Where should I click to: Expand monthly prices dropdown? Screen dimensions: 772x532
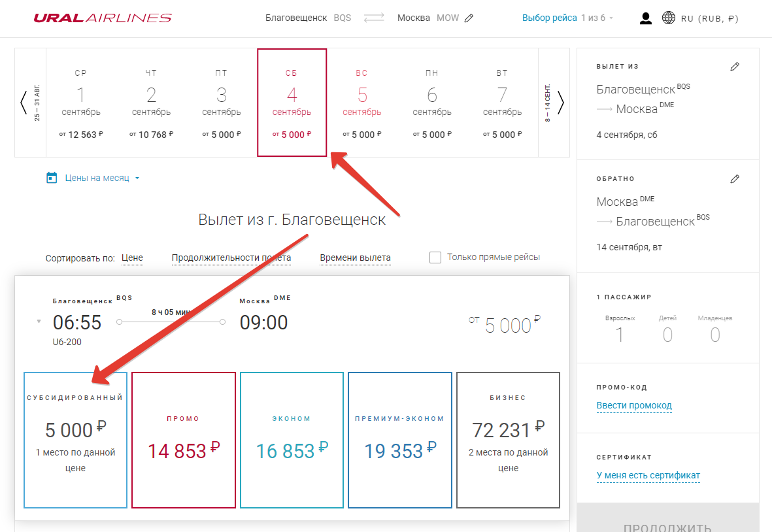tap(137, 178)
